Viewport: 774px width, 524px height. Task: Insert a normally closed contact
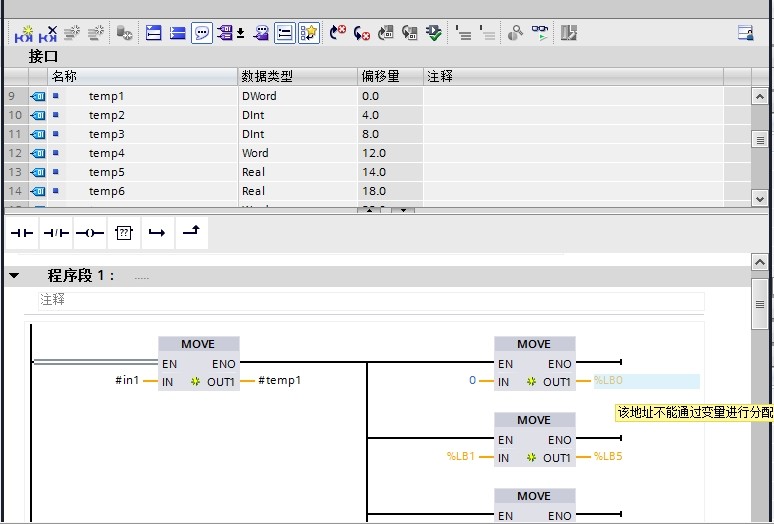click(56, 233)
